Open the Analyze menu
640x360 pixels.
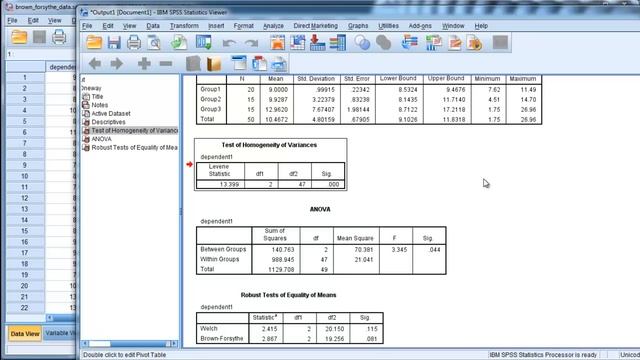coord(273,26)
